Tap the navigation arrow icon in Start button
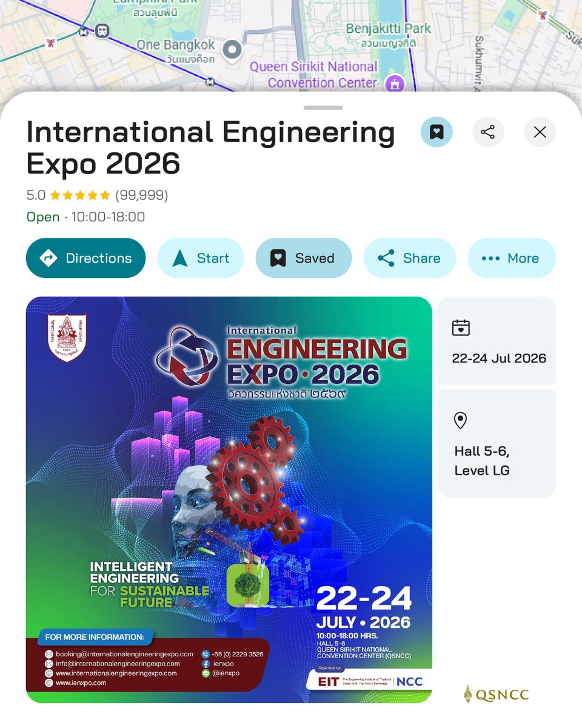This screenshot has width=582, height=728. pos(179,258)
